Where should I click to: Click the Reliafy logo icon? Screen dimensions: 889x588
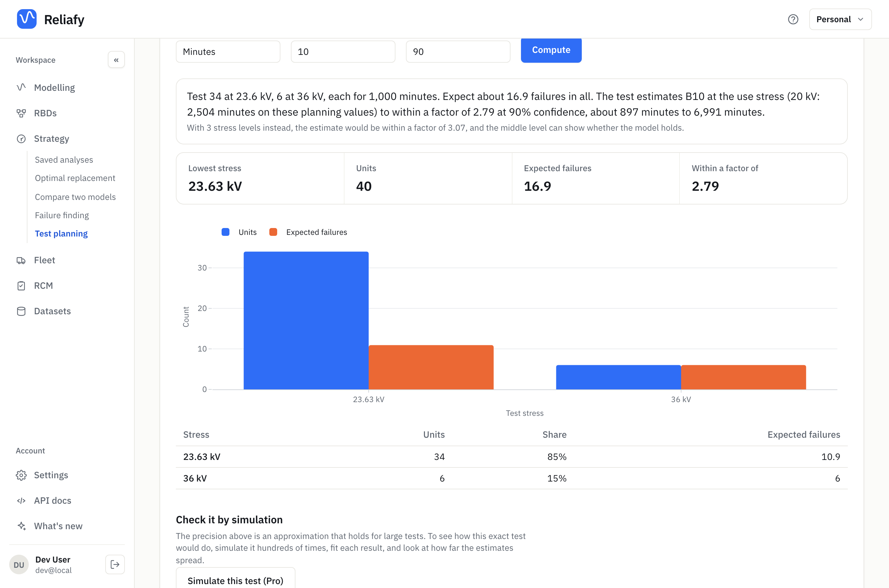[x=26, y=19]
